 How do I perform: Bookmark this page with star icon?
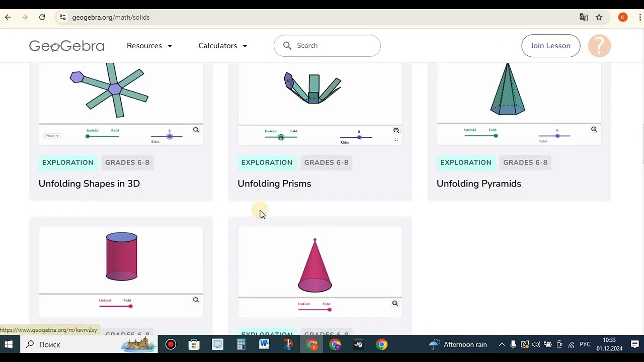[x=599, y=17]
